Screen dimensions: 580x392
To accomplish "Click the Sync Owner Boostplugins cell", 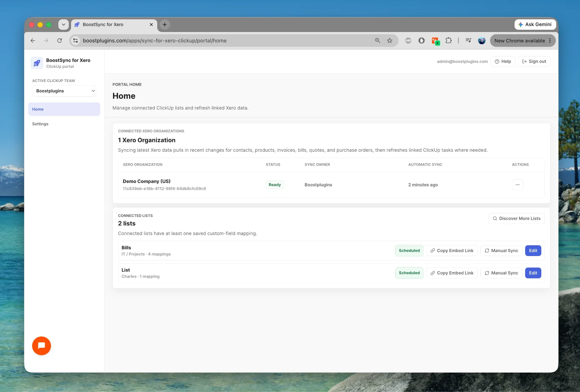I will click(318, 185).
